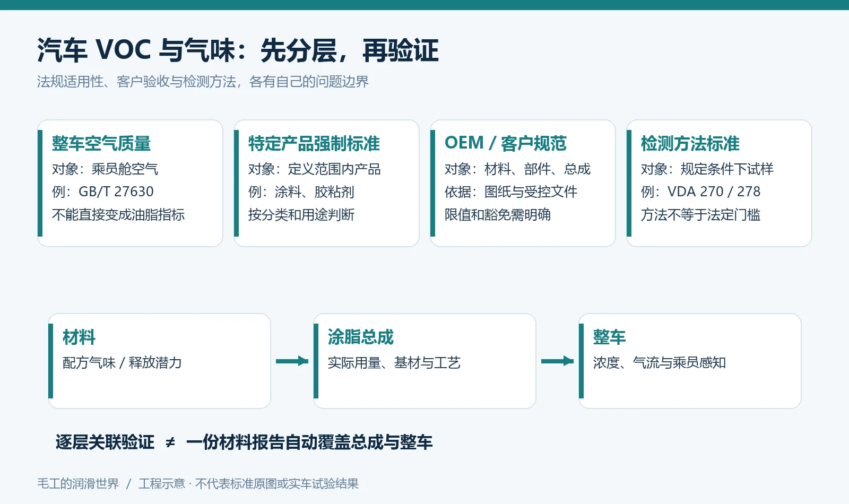Viewport: 849px width, 504px height.
Task: Select the line "对象：定义范围内产品"
Action: [315, 169]
